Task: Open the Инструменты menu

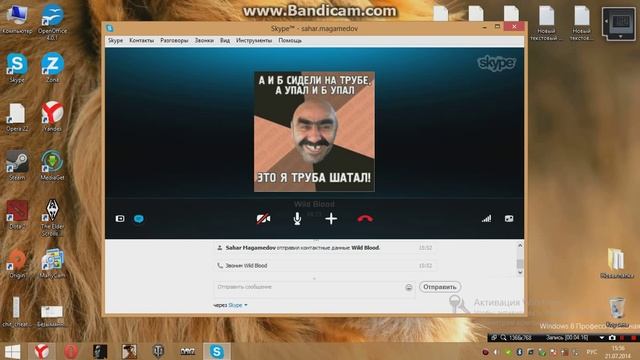Action: pos(254,40)
